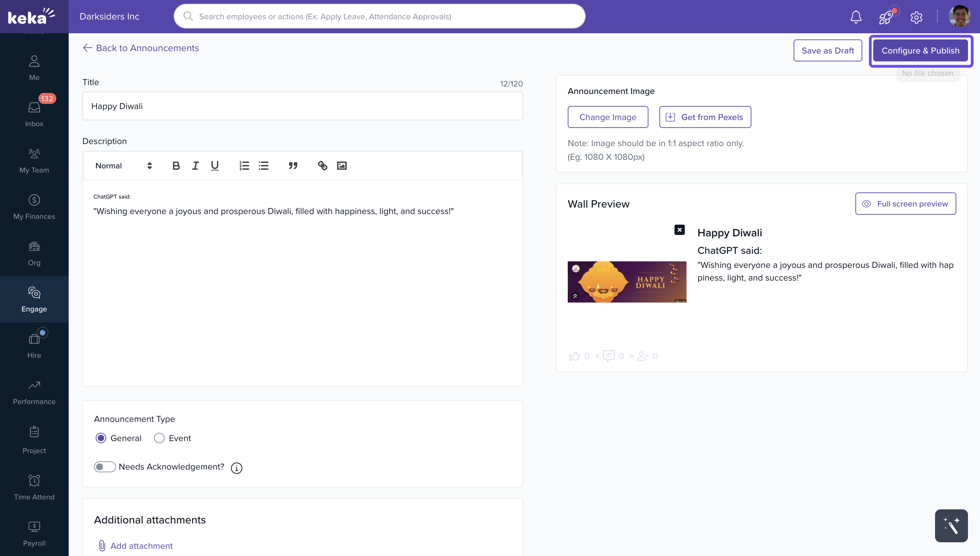Image resolution: width=980 pixels, height=556 pixels.
Task: Open the user profile avatar menu
Action: (959, 17)
